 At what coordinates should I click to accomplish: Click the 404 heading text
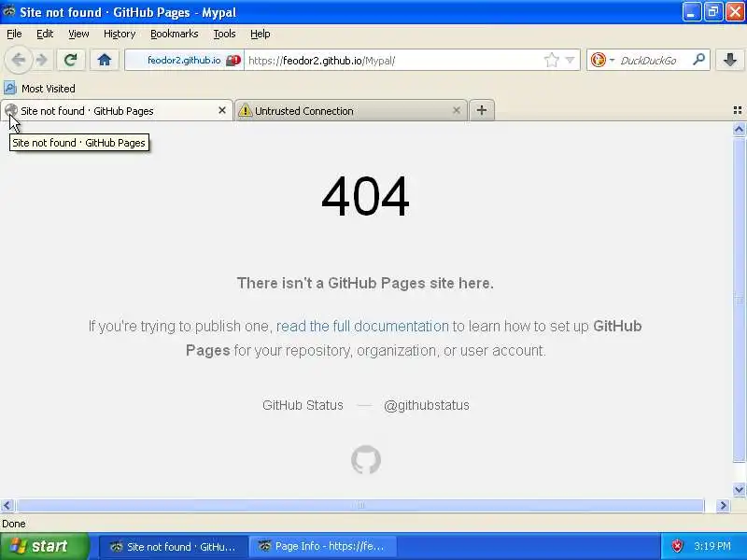point(365,196)
